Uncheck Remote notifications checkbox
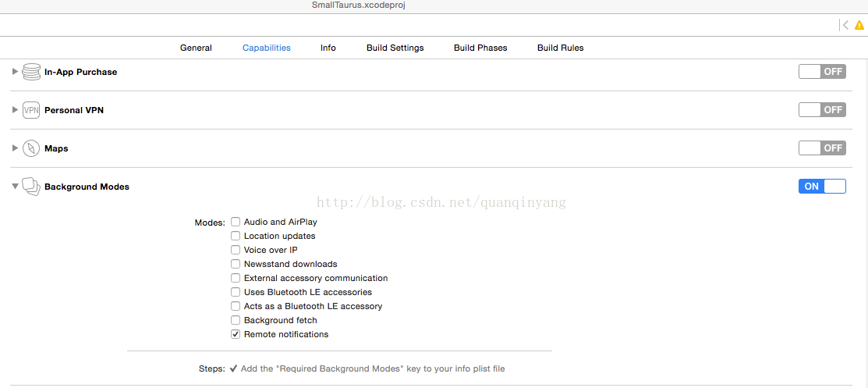The height and width of the screenshot is (388, 868). [x=236, y=334]
